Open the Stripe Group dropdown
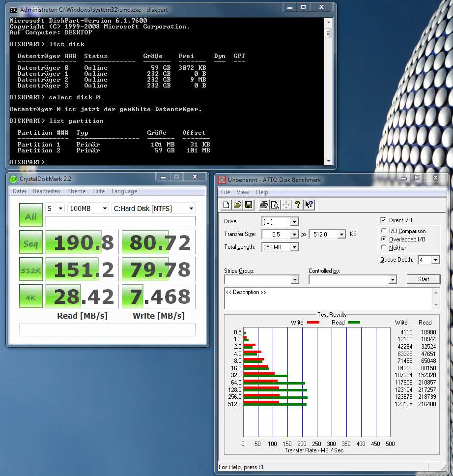 [295, 280]
